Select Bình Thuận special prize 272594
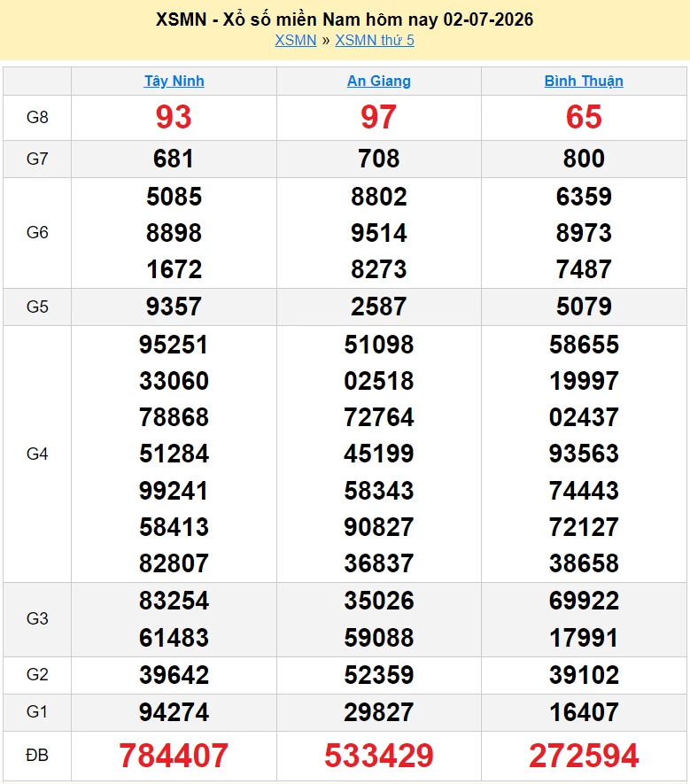 click(x=584, y=756)
